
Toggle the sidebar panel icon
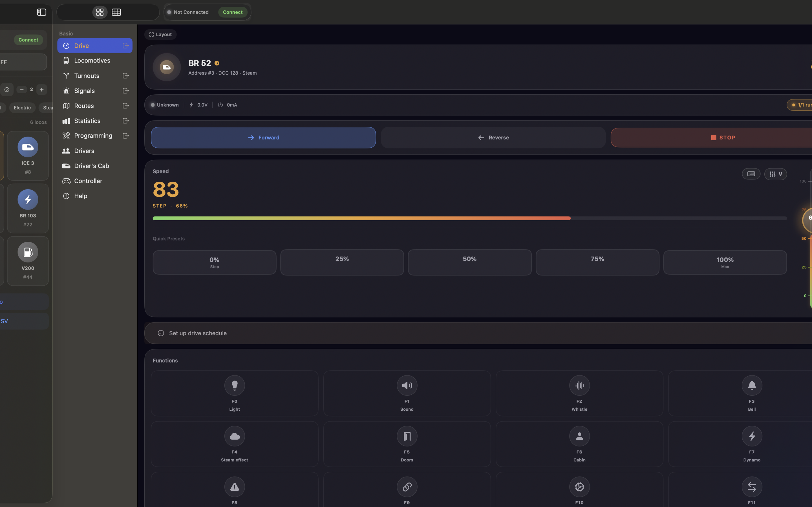coord(42,12)
